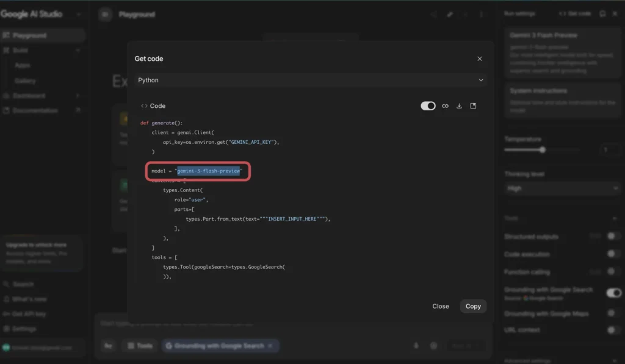Click the reset icon beside Get code
The height and width of the screenshot is (364, 625).
click(602, 13)
